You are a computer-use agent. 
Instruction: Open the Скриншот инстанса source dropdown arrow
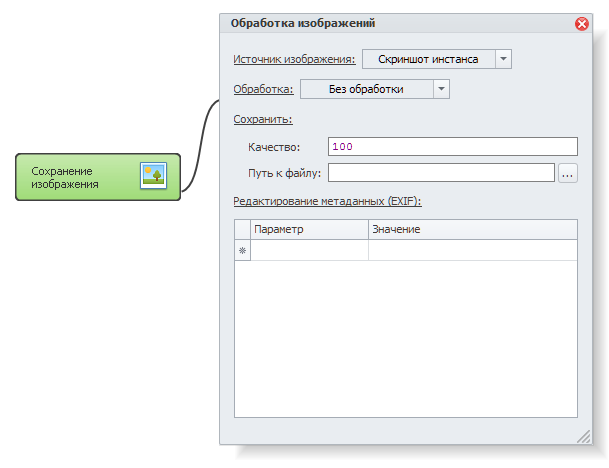(503, 59)
